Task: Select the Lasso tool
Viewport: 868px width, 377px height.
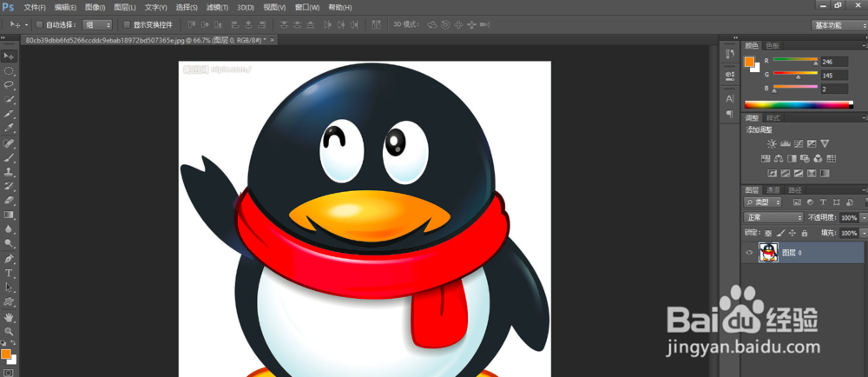Action: pyautogui.click(x=9, y=85)
